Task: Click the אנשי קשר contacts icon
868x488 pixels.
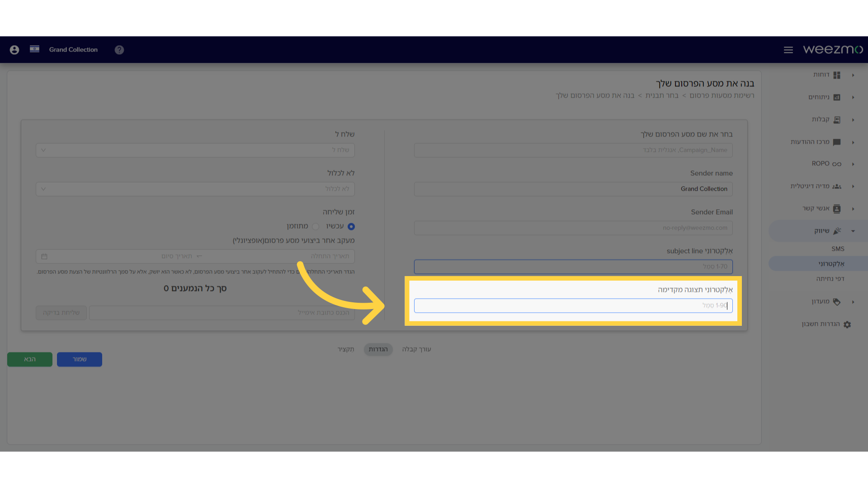Action: point(837,209)
